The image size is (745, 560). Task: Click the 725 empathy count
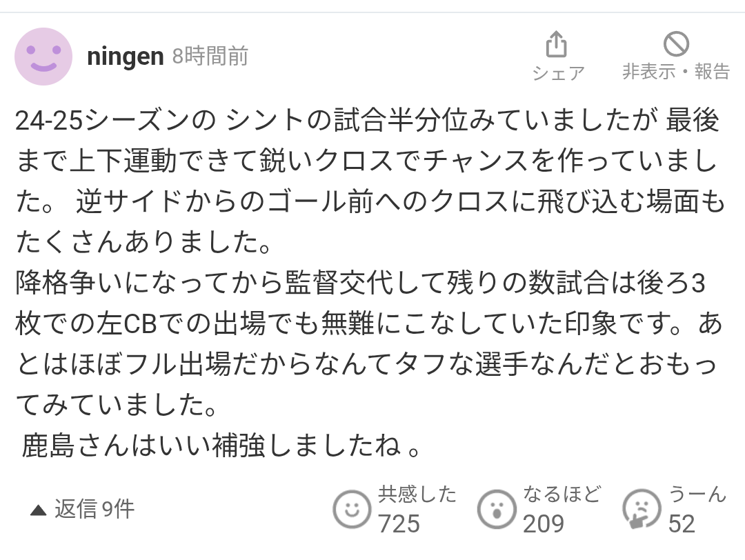(399, 524)
